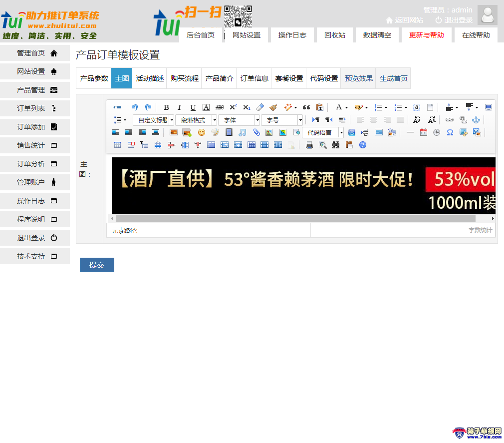Screen dimensions: 504x443
Task: Open the auto-typeset magic wand dropdown
Action: coord(290,107)
